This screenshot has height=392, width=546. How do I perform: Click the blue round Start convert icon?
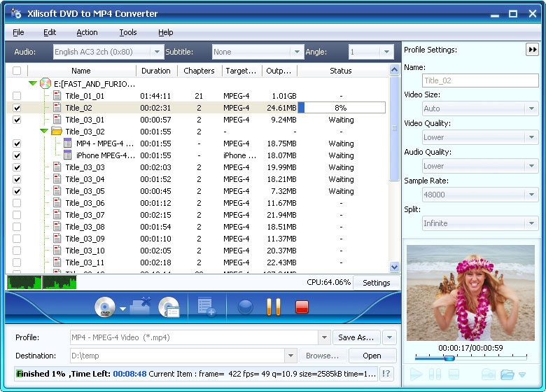point(245,307)
